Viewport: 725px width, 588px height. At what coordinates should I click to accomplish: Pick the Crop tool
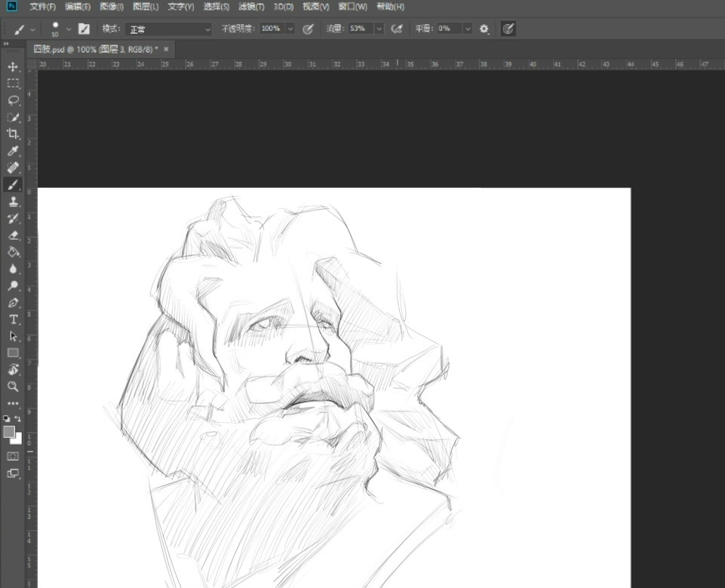[13, 134]
